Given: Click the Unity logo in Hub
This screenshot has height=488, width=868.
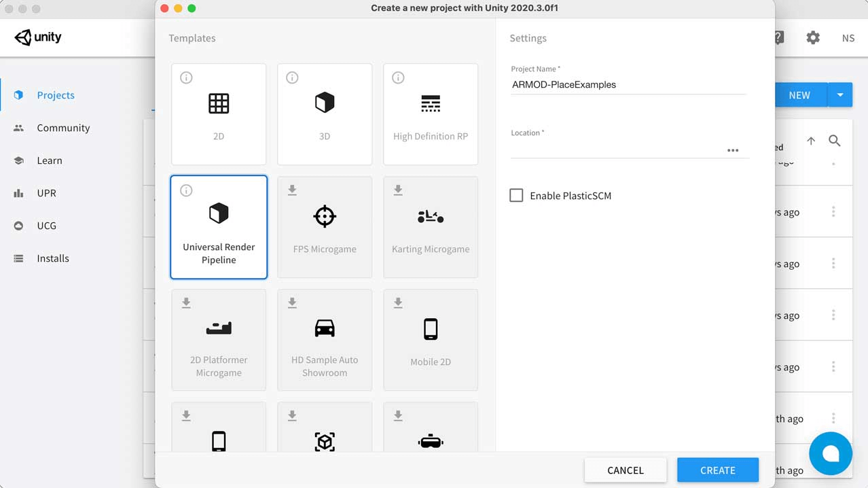Looking at the screenshot, I should [38, 37].
